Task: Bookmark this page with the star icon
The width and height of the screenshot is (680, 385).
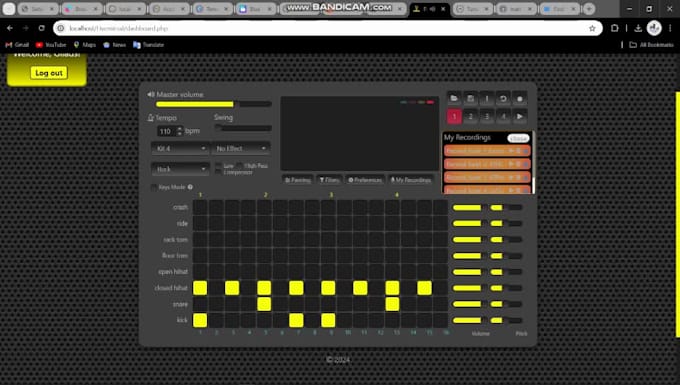Action: [x=592, y=28]
